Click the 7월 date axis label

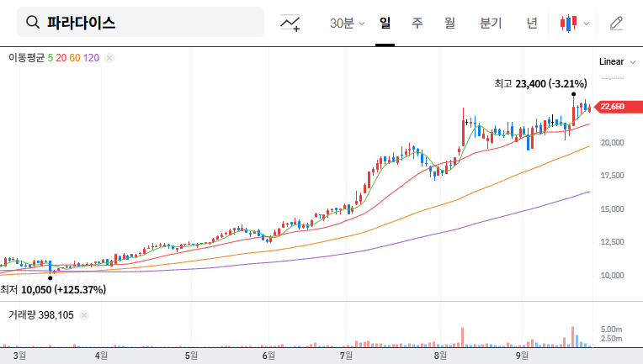[346, 356]
